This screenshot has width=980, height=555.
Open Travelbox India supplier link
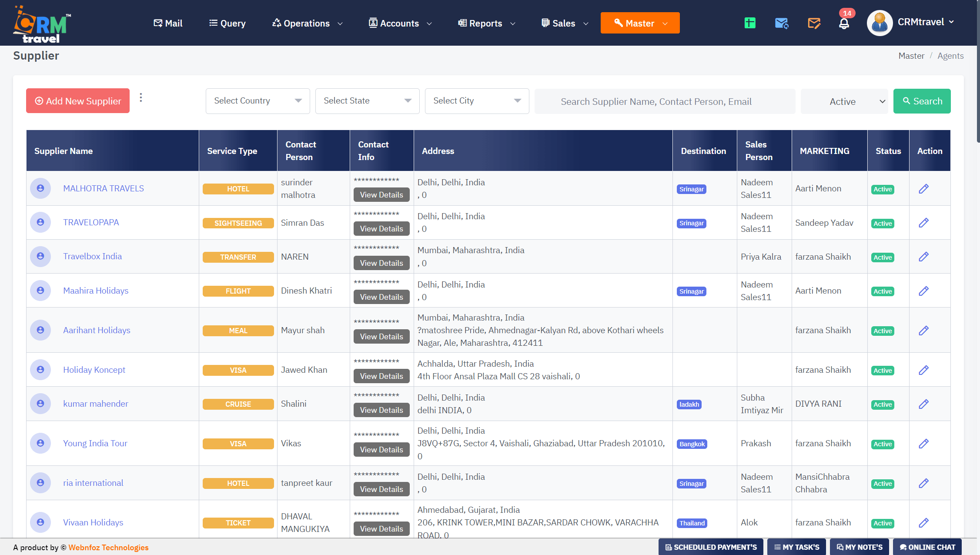(x=92, y=256)
